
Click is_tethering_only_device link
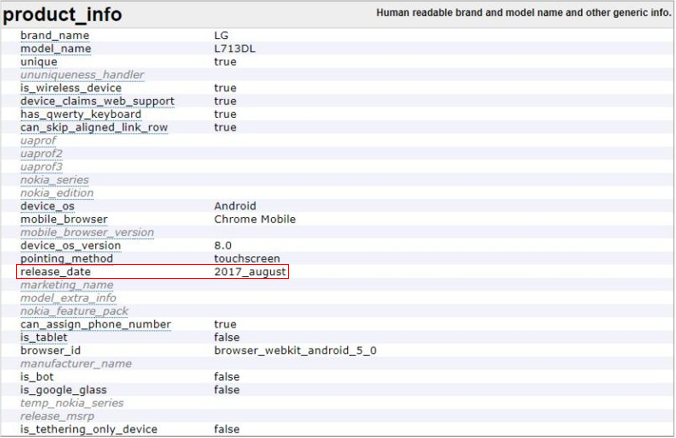[89, 429]
